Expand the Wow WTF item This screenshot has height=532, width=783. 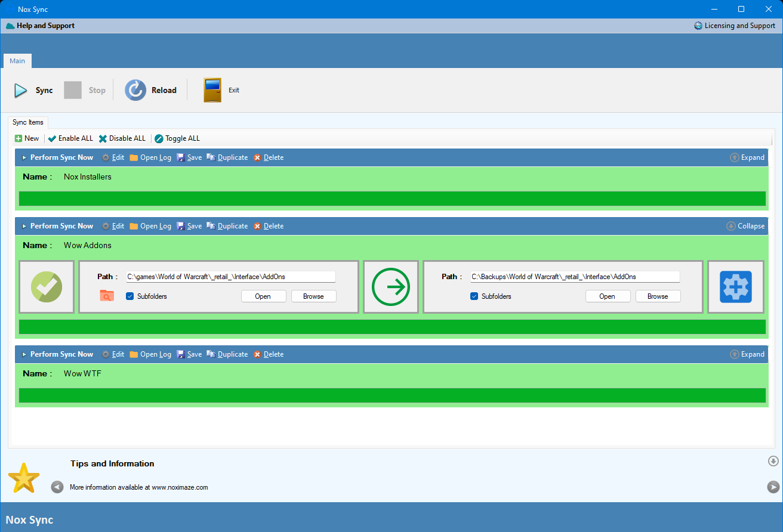click(x=747, y=354)
